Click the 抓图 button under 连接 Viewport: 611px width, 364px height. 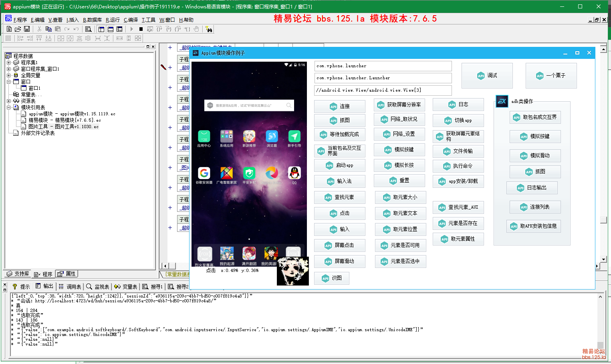coord(340,120)
